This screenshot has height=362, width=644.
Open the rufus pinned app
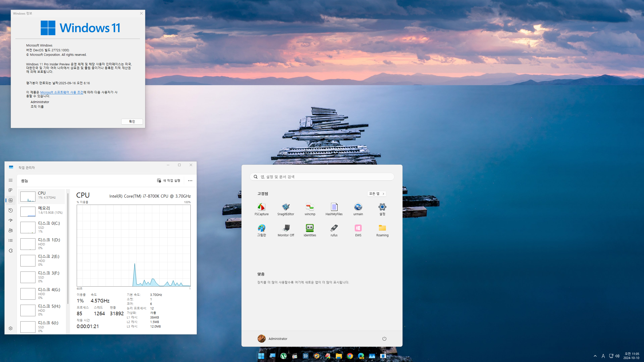334,230
